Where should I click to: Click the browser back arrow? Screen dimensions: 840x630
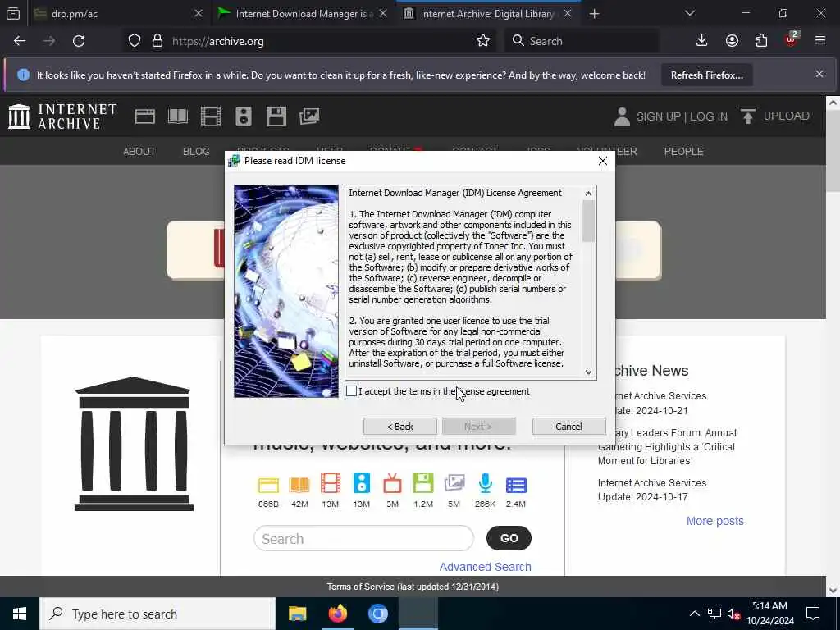pyautogui.click(x=20, y=41)
